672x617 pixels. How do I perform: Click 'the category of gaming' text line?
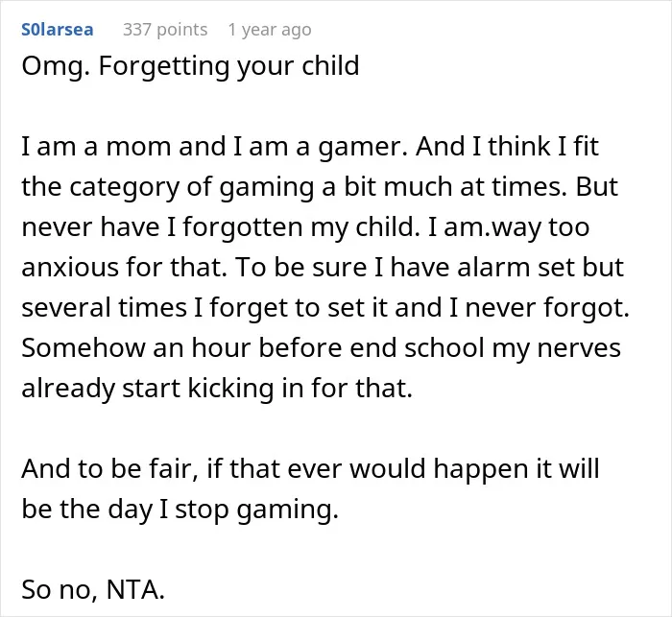coord(320,187)
